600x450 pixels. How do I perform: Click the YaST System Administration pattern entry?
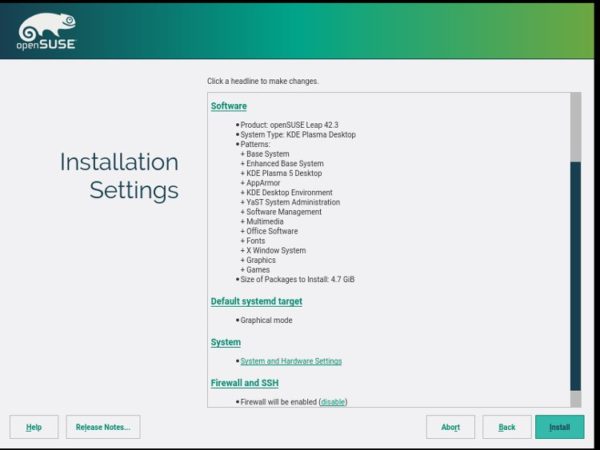pyautogui.click(x=290, y=202)
